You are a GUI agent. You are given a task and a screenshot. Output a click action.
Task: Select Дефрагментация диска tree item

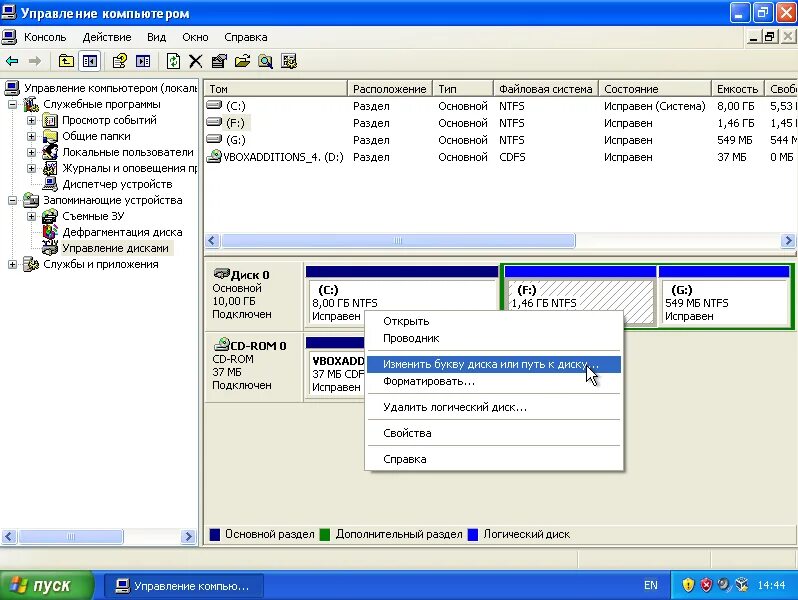(x=122, y=232)
